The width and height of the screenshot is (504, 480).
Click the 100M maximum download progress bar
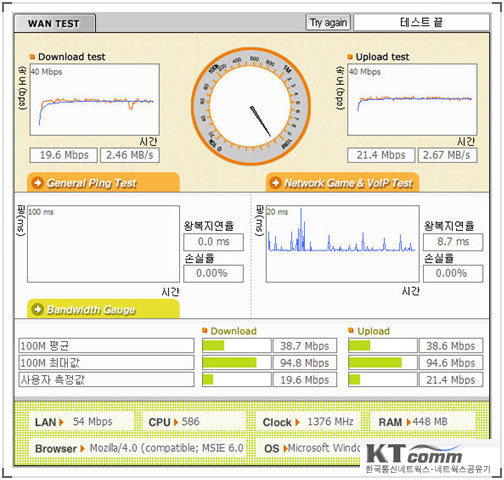pyautogui.click(x=236, y=363)
